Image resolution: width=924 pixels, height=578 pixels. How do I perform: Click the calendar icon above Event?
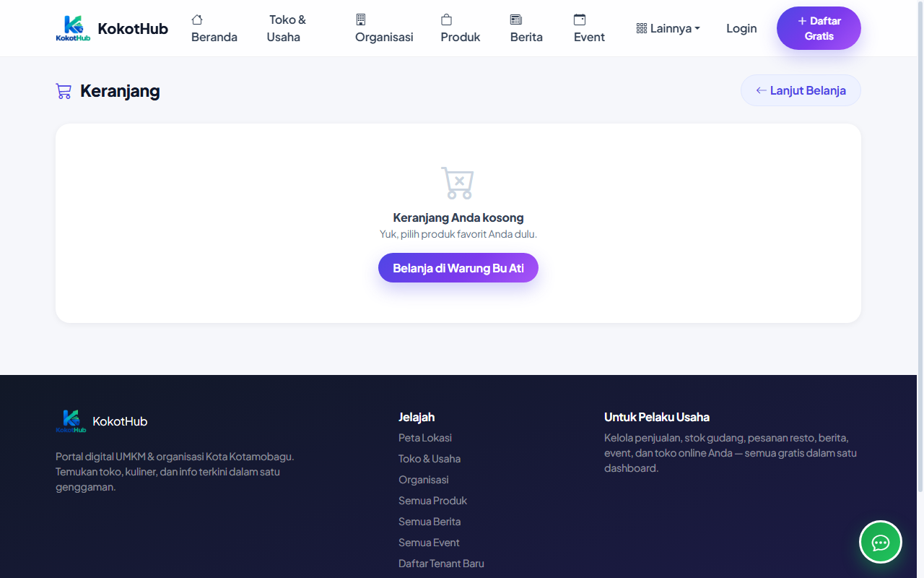tap(580, 20)
